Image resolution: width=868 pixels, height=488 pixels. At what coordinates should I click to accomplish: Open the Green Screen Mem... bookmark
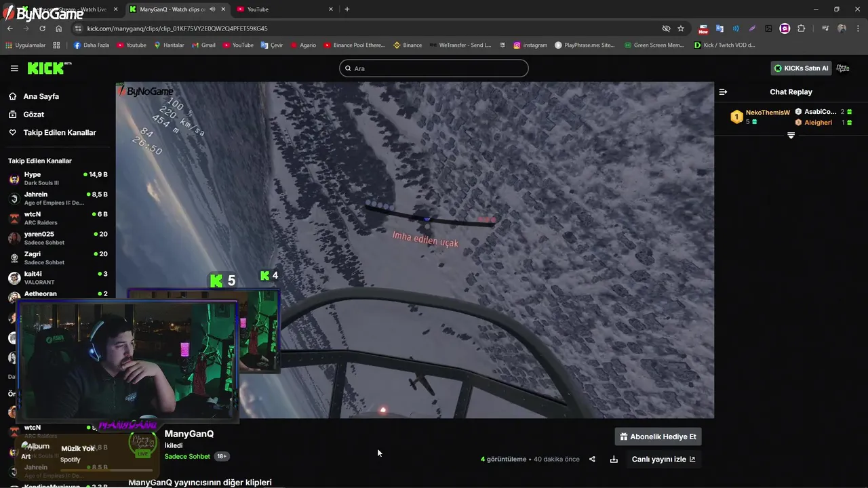[x=654, y=45]
